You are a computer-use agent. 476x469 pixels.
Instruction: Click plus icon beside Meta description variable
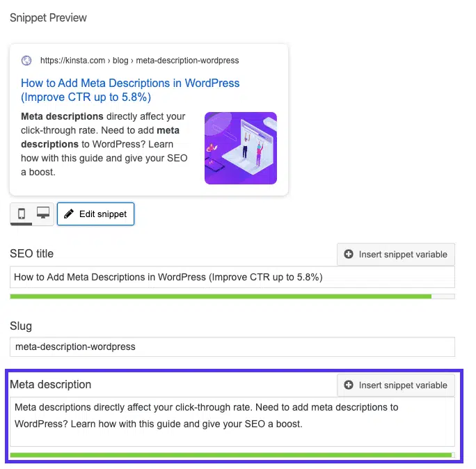pyautogui.click(x=349, y=385)
